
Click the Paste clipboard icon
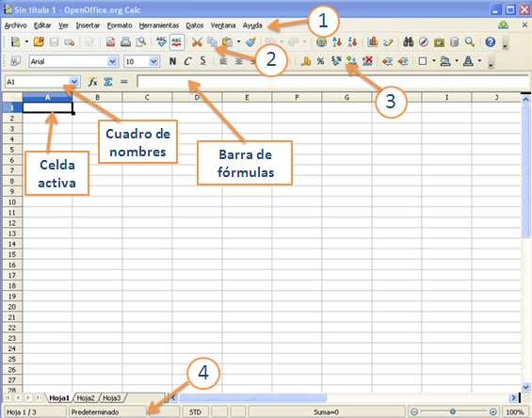point(227,41)
